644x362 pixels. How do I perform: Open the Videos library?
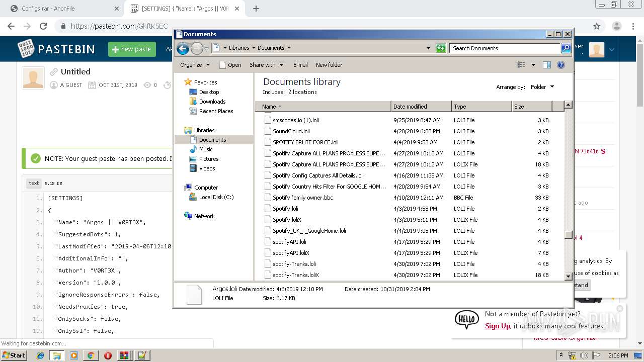(x=207, y=168)
